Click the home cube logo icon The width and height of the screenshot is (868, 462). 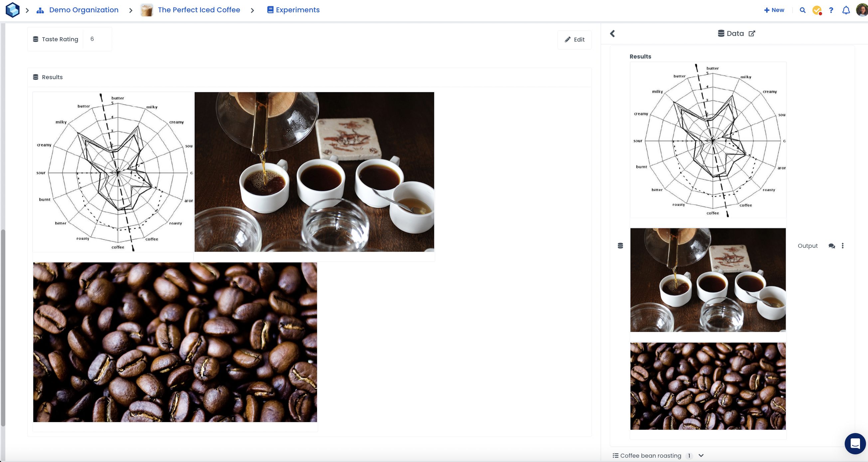[12, 10]
